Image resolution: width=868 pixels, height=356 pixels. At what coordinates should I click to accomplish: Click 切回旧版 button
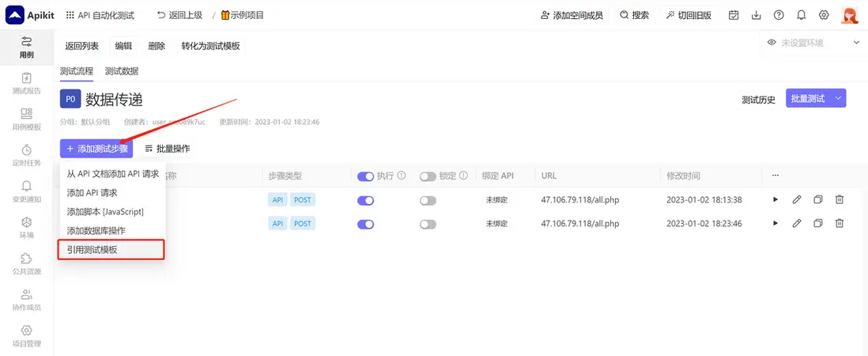tap(689, 15)
